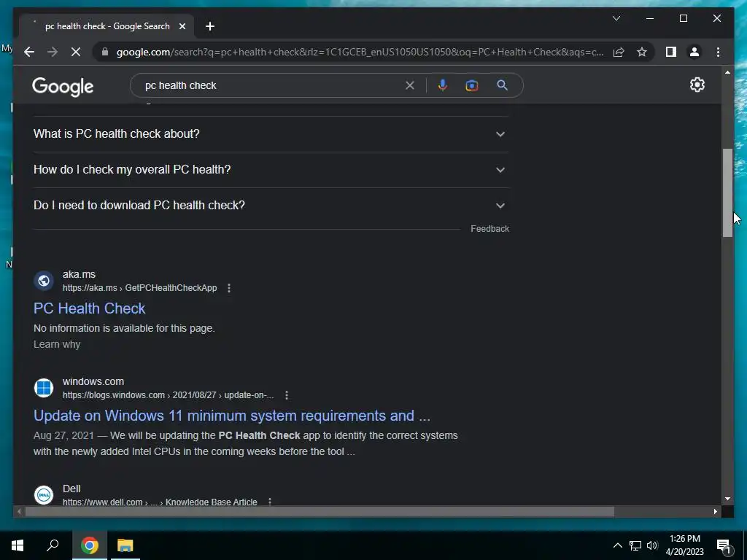This screenshot has width=747, height=560.
Task: Click the Chrome address bar URL
Action: coord(360,52)
